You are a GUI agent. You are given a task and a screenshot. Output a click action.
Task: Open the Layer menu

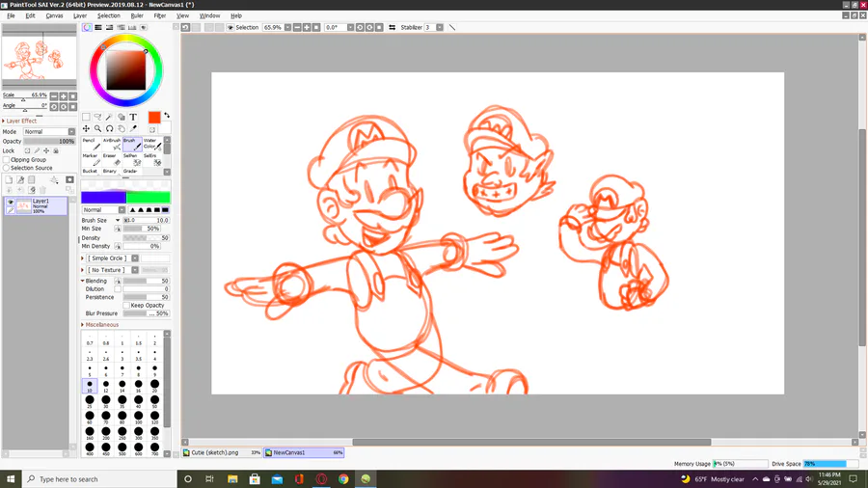[80, 15]
